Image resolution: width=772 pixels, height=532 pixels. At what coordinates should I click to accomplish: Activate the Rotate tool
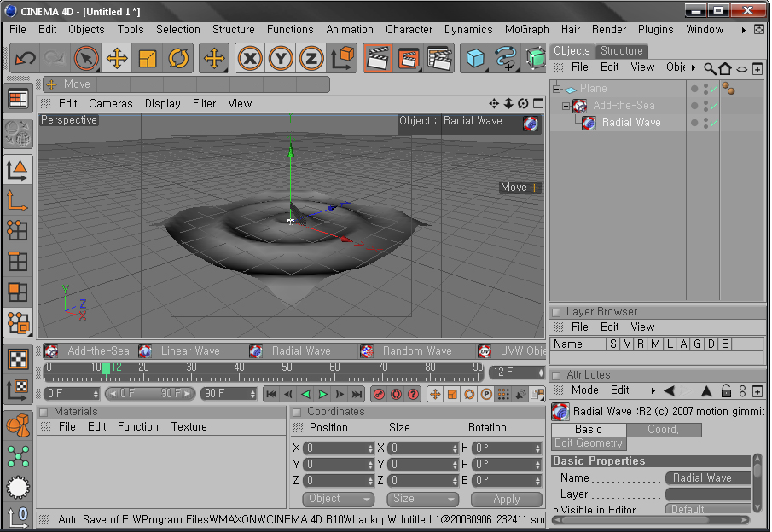(178, 59)
